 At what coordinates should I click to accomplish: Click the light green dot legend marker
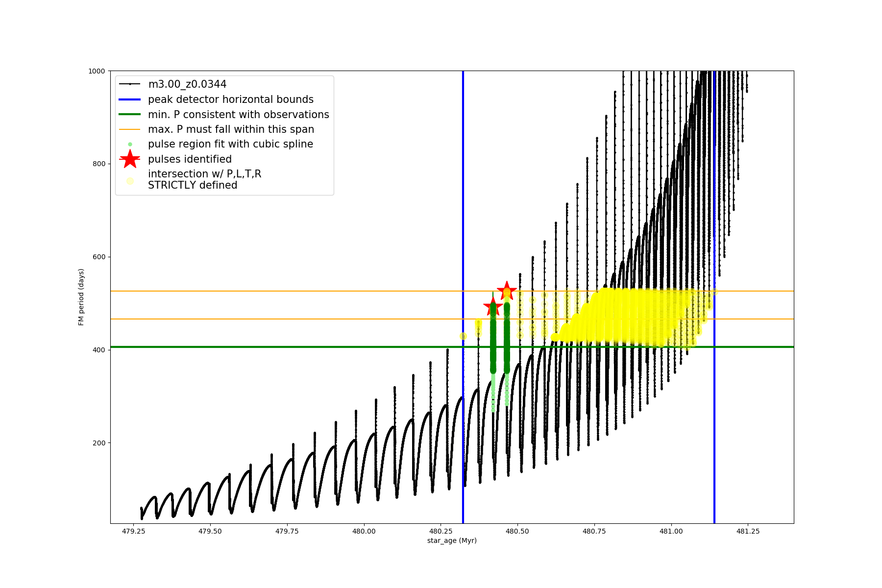[x=130, y=145]
